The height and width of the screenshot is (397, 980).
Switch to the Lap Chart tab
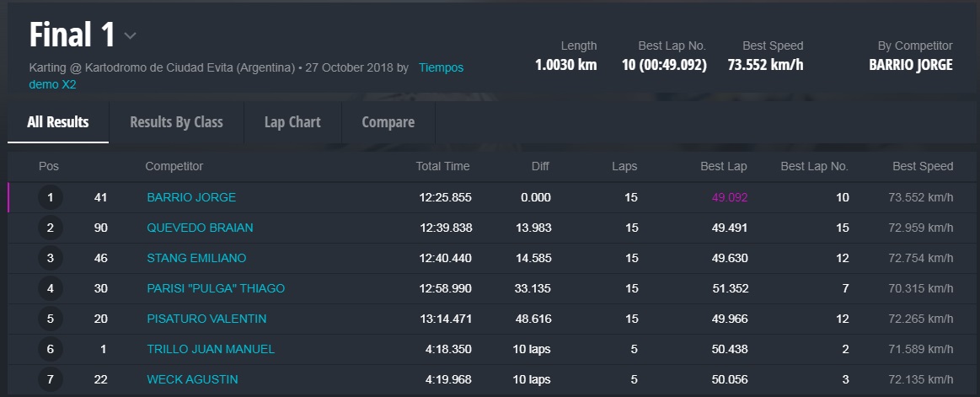(292, 122)
